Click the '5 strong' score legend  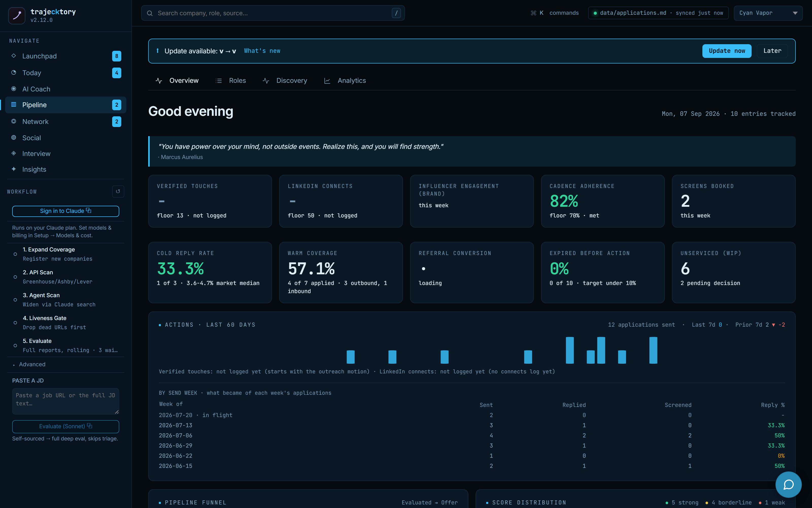[x=682, y=502]
